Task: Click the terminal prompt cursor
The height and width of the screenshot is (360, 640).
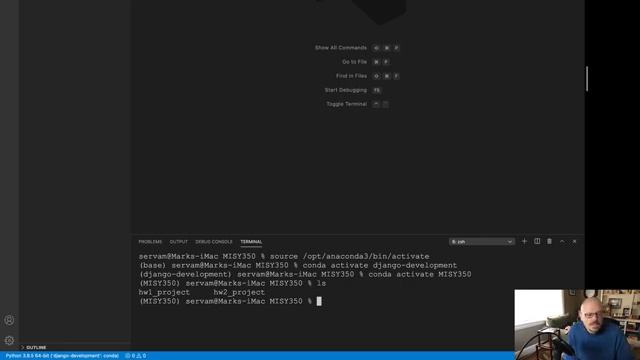Action: 319,301
